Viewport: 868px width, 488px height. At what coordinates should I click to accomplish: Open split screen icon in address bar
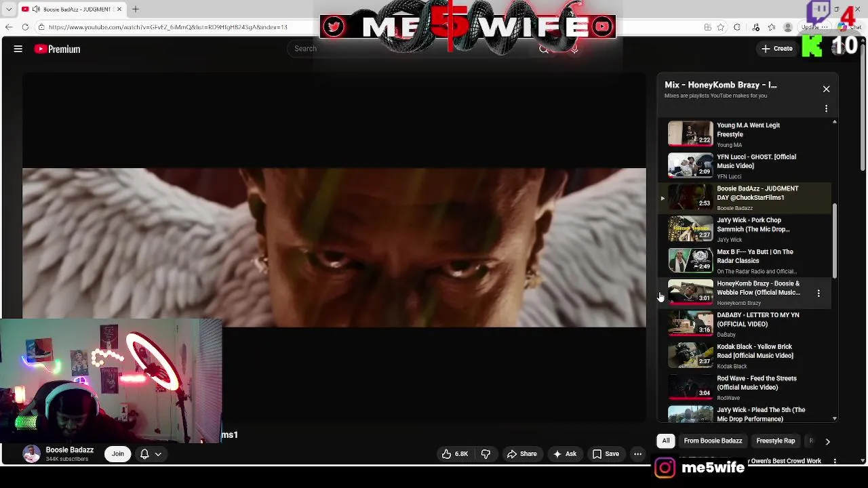pyautogui.click(x=707, y=27)
